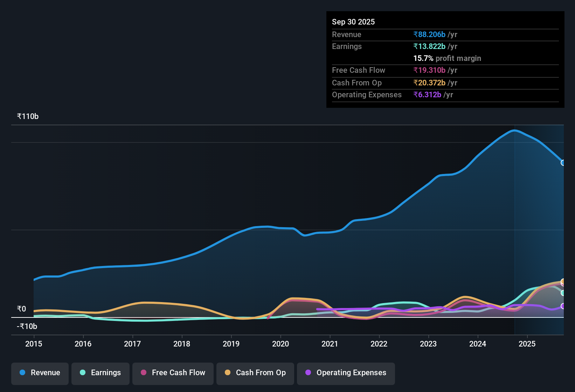Viewport: 575px width, 392px height.
Task: Select the 2025 label on the timeline
Action: [x=527, y=344]
